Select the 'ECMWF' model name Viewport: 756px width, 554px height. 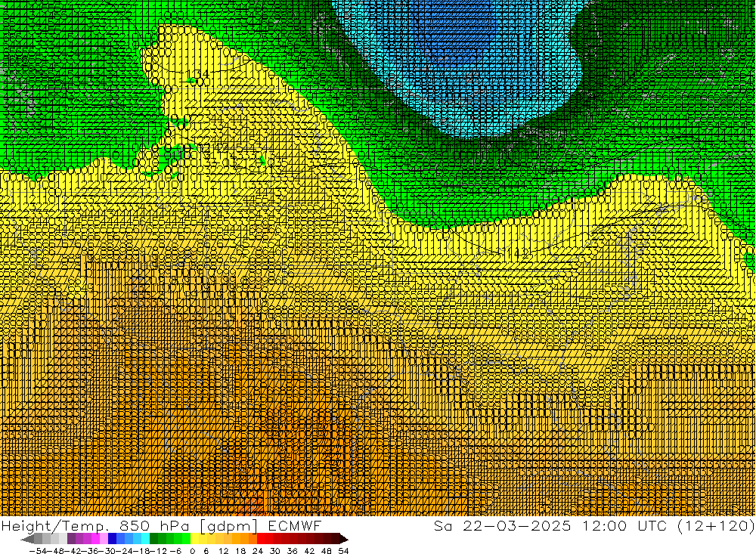point(294,526)
